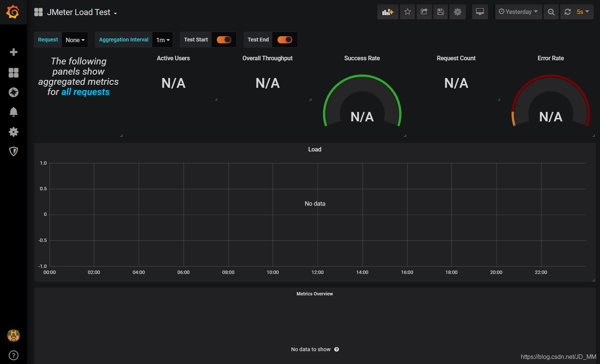The height and width of the screenshot is (364, 600).
Task: Click the Metrics Overview panel title
Action: point(315,294)
